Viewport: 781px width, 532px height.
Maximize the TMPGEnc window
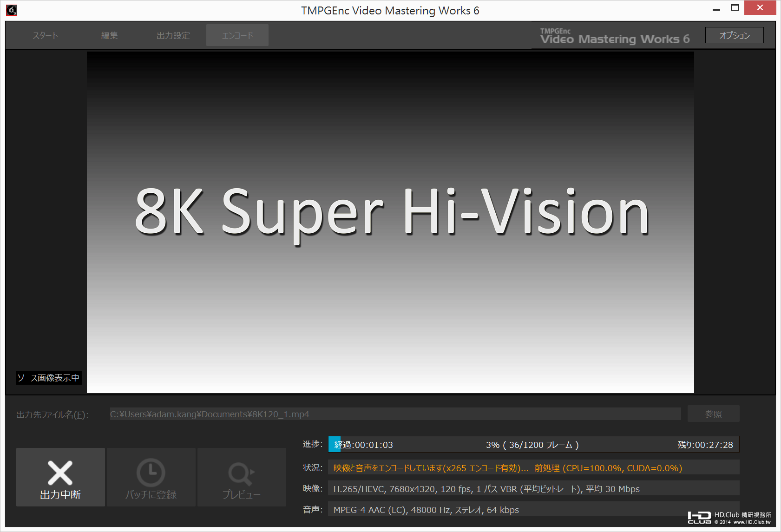735,8
